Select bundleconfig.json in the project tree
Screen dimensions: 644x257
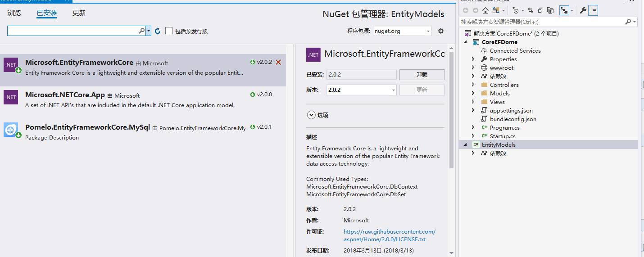(x=513, y=119)
